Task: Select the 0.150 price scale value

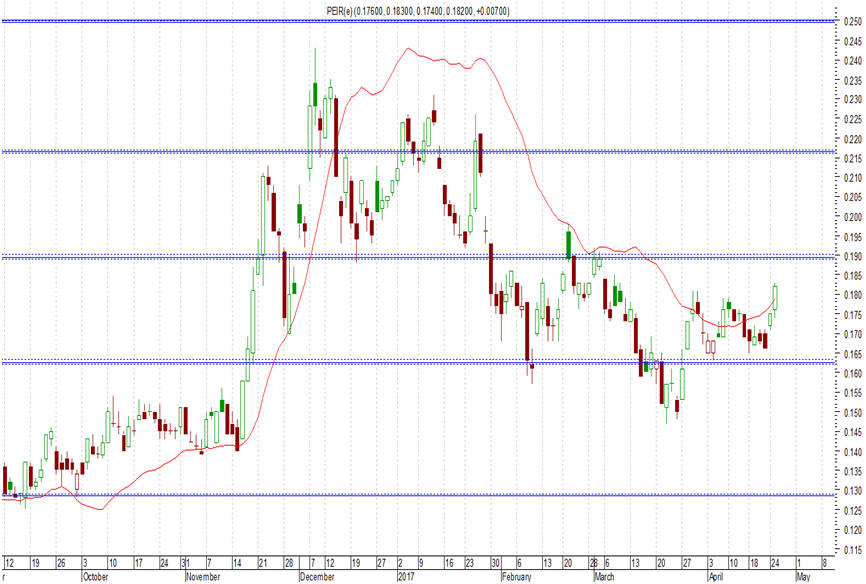Action: (853, 413)
